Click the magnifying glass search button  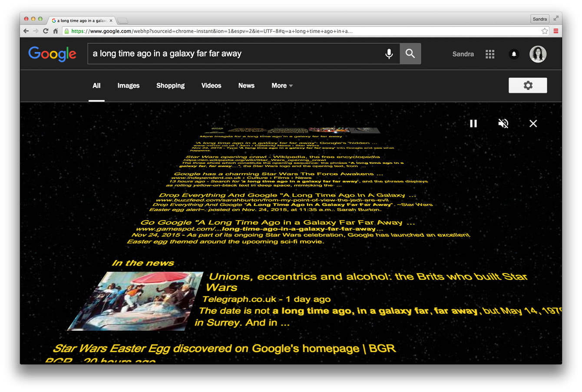pos(410,53)
